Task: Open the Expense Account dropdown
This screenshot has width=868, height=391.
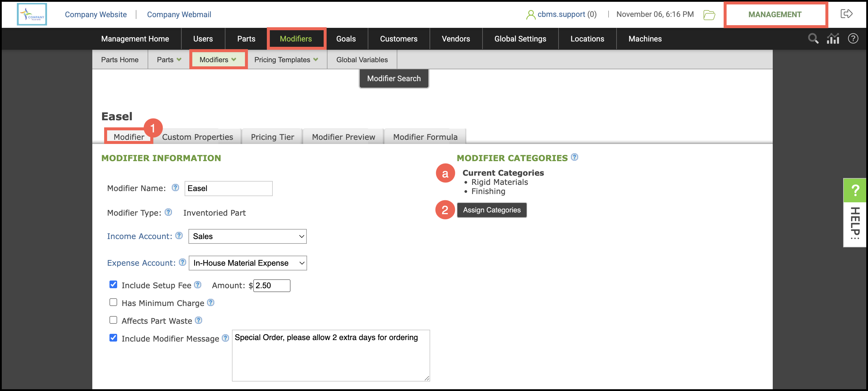Action: pos(247,263)
